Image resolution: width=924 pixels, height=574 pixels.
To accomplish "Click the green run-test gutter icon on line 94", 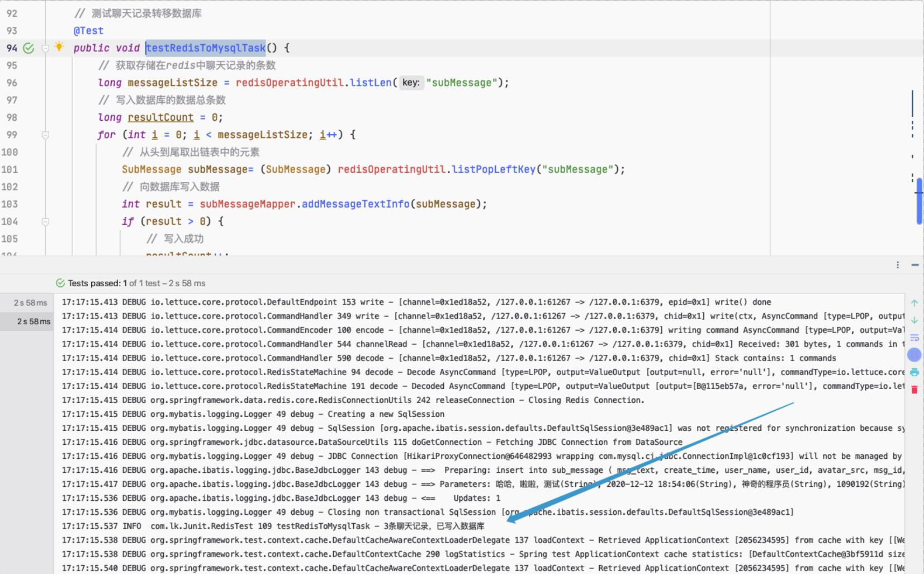I will pos(29,48).
